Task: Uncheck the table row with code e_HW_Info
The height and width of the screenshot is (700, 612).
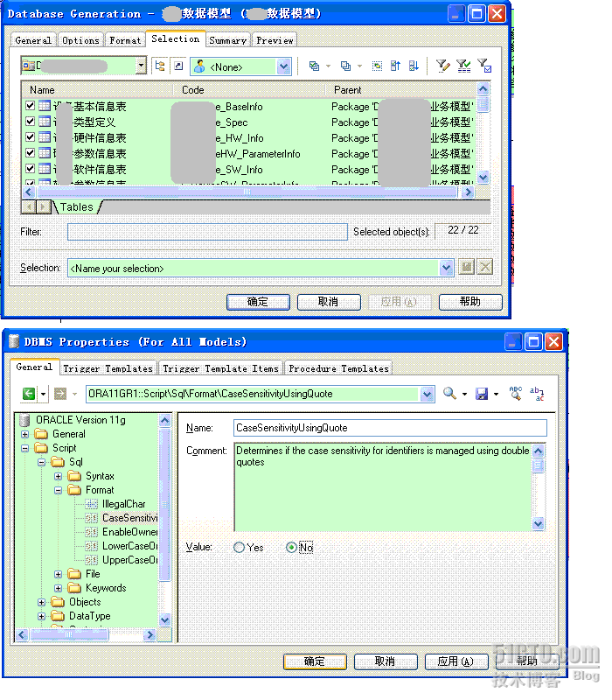Action: click(30, 137)
